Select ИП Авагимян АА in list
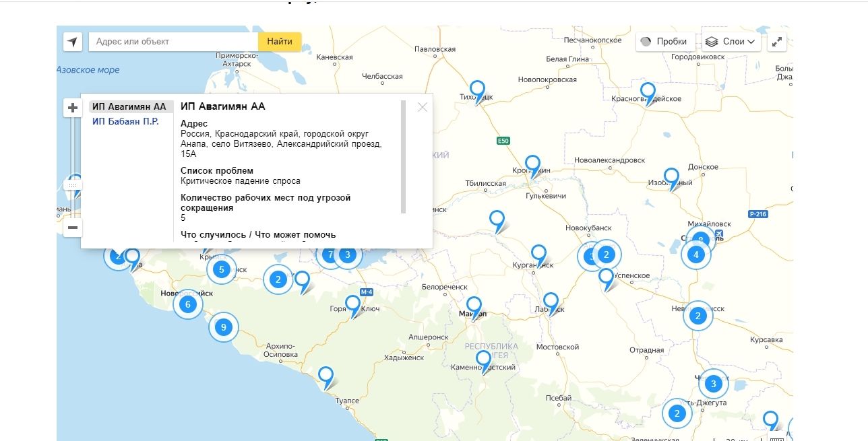 click(x=129, y=106)
